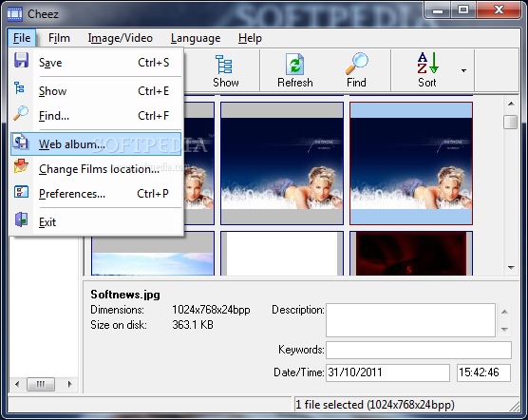Open the File menu
This screenshot has width=528, height=420.
point(22,38)
